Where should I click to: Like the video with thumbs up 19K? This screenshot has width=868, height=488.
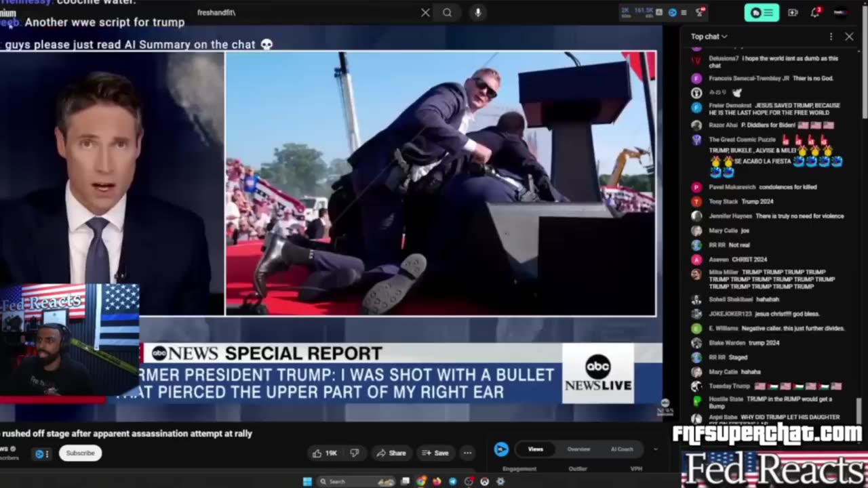tap(325, 453)
